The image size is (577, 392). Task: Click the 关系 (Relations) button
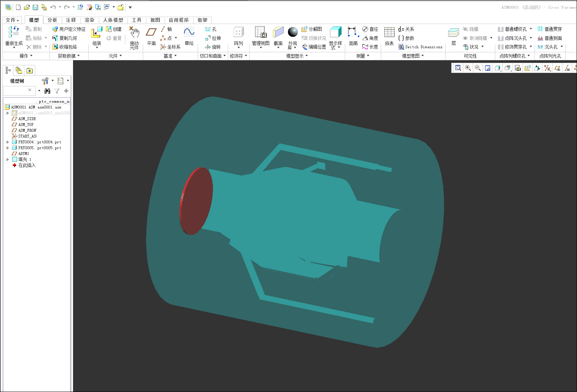pos(406,29)
